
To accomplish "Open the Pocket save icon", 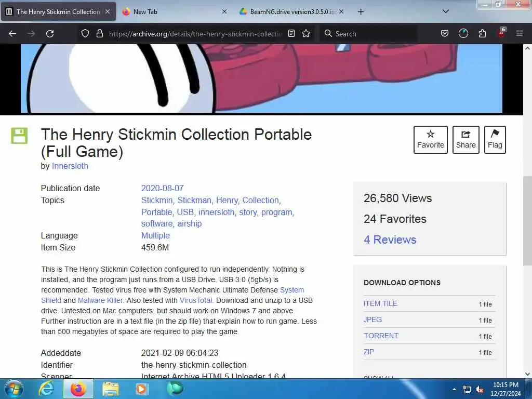I will pos(445,34).
